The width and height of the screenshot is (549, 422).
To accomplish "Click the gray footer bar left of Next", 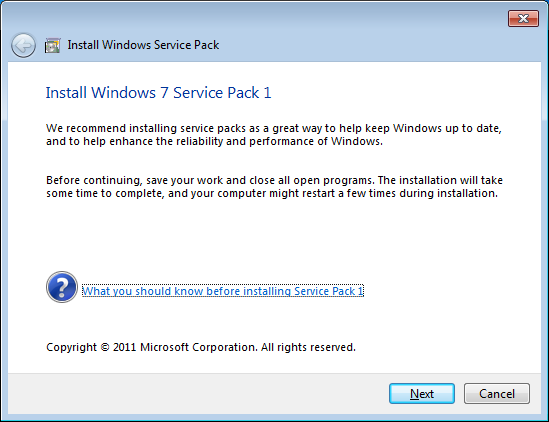I will (x=198, y=394).
